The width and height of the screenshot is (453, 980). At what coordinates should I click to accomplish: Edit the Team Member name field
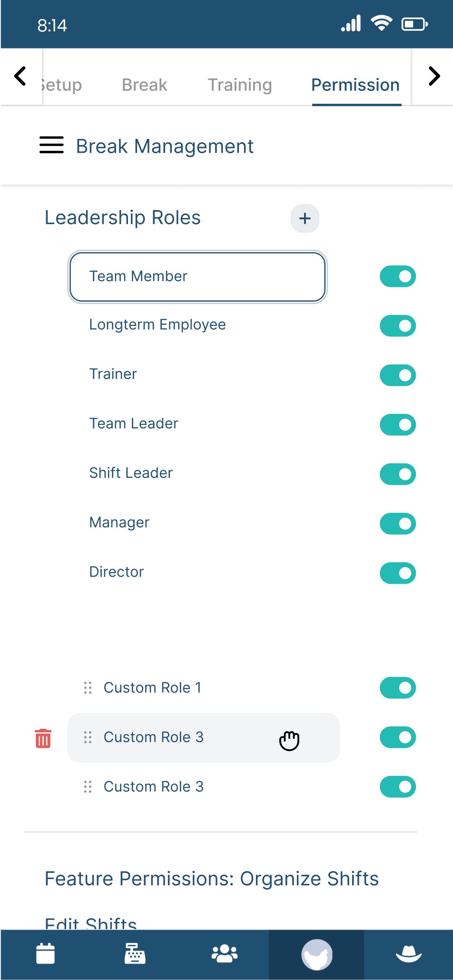tap(197, 277)
